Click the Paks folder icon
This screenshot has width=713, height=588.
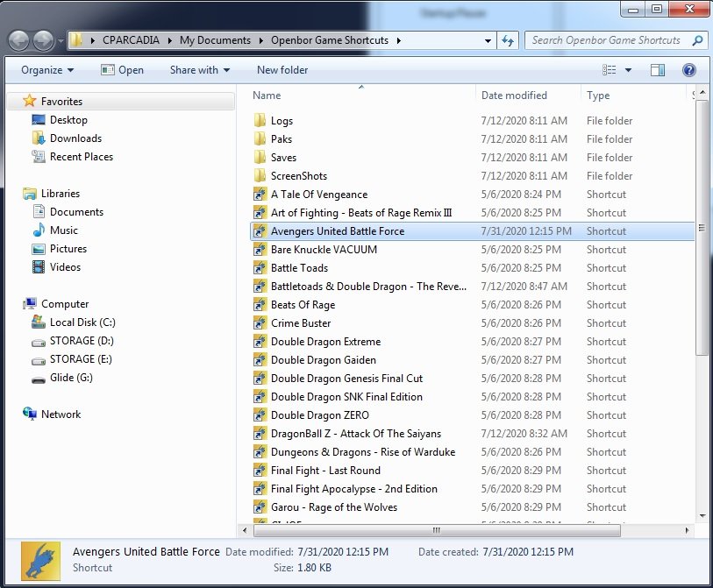(x=260, y=138)
